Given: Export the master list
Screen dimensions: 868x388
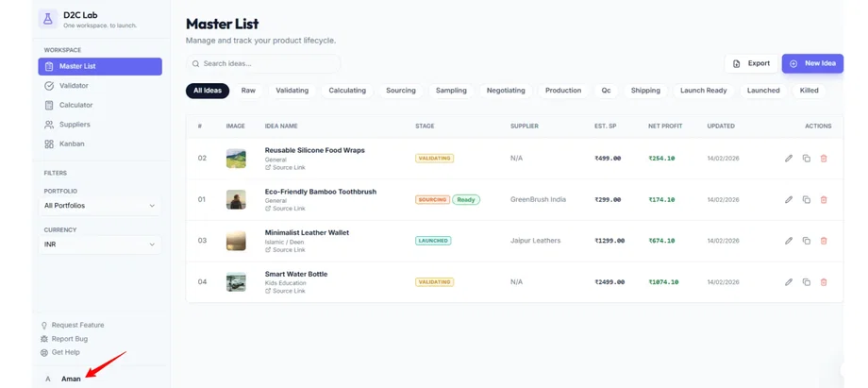Looking at the screenshot, I should [x=751, y=63].
